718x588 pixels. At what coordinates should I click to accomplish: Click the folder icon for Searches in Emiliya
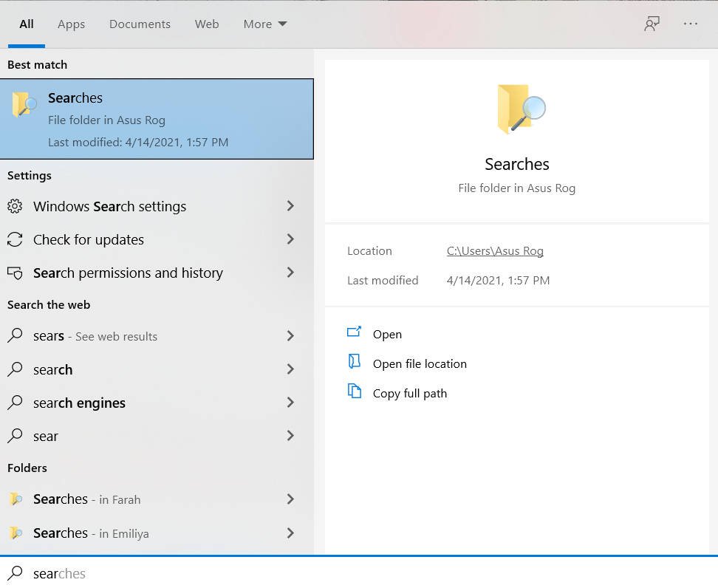pos(16,533)
